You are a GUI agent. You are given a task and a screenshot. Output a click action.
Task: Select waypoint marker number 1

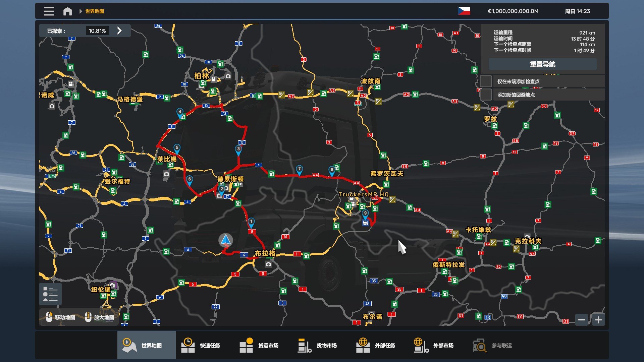pyautogui.click(x=251, y=222)
